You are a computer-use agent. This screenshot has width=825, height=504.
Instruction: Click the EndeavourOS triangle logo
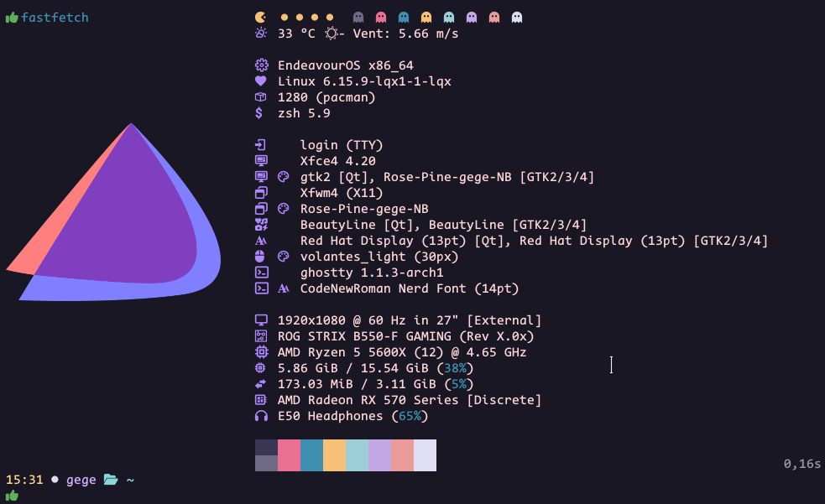113,212
